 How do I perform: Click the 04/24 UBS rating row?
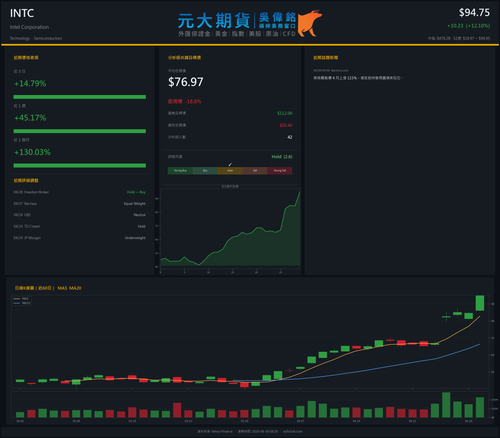pyautogui.click(x=80, y=215)
